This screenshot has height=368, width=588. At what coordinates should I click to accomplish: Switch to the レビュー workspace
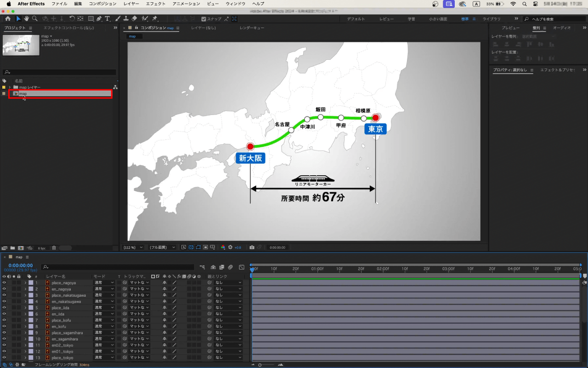(386, 19)
